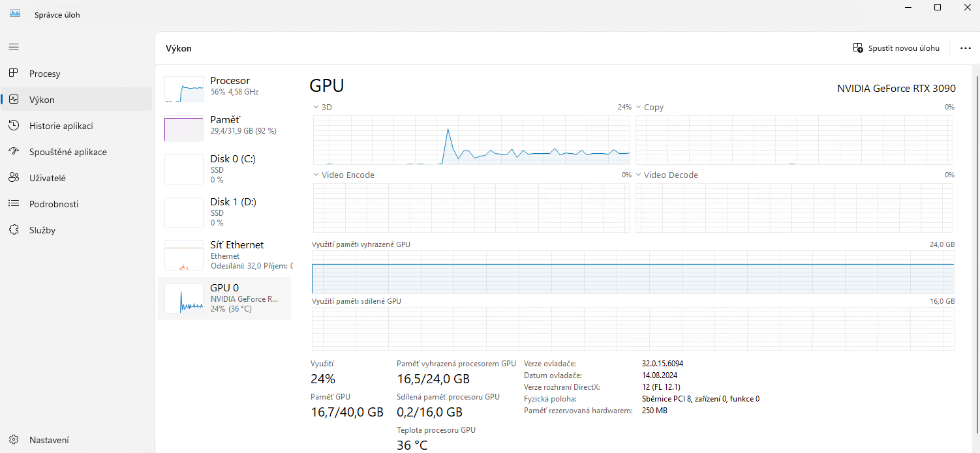This screenshot has height=453, width=980.
Task: Select Disk 1 (D:) performance item
Action: pyautogui.click(x=224, y=211)
